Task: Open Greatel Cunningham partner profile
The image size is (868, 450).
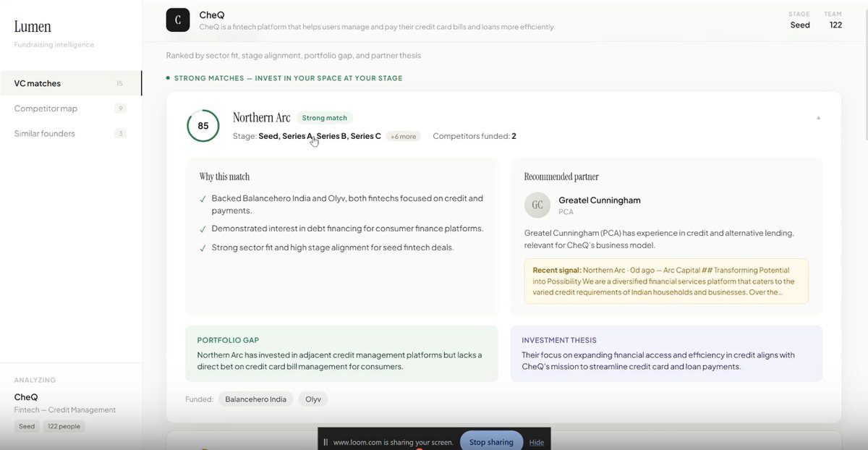Action: click(600, 200)
